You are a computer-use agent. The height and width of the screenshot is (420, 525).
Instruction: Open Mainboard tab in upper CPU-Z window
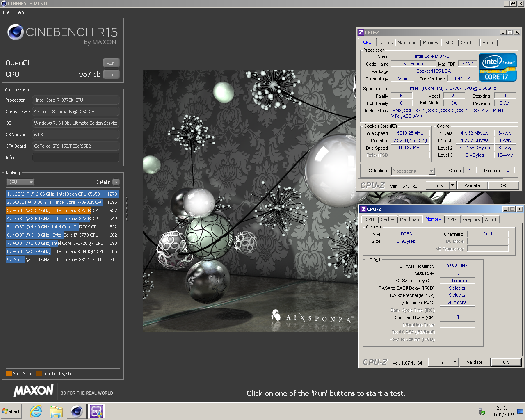408,43
